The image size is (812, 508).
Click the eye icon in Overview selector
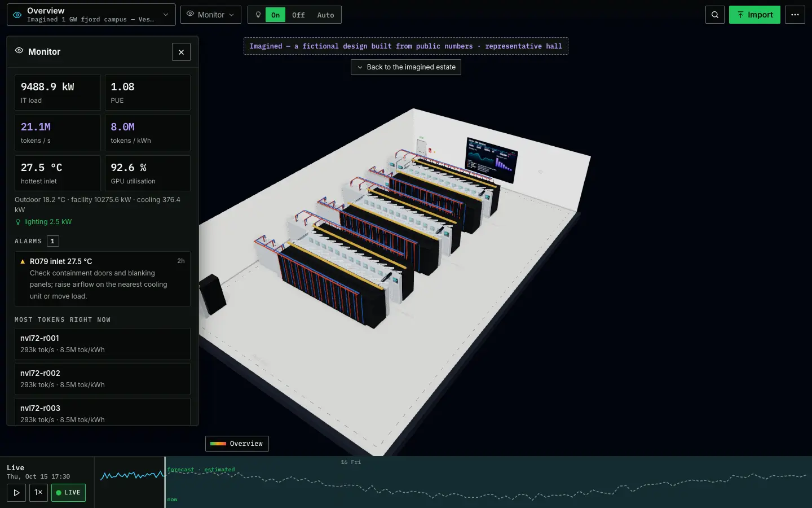(17, 15)
